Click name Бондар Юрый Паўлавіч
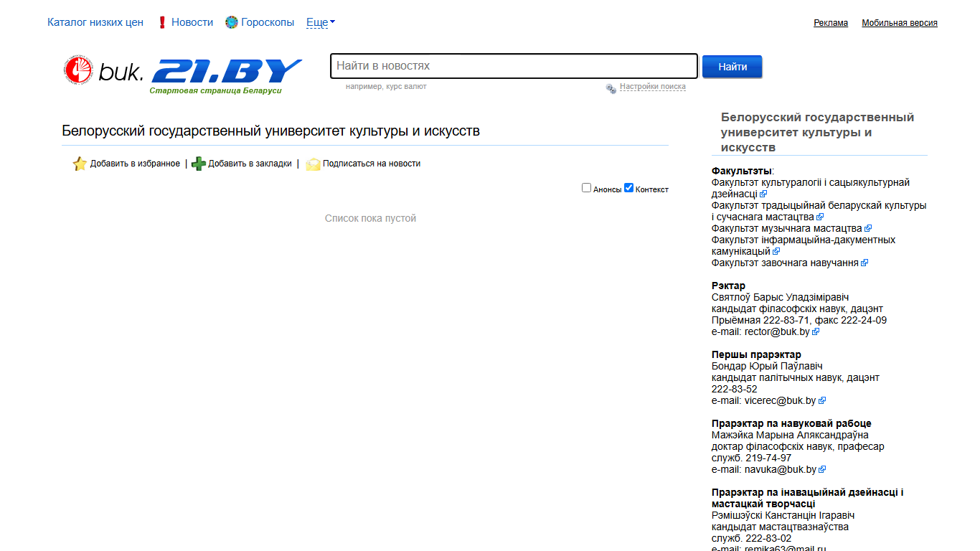Image resolution: width=980 pixels, height=551 pixels. (767, 366)
